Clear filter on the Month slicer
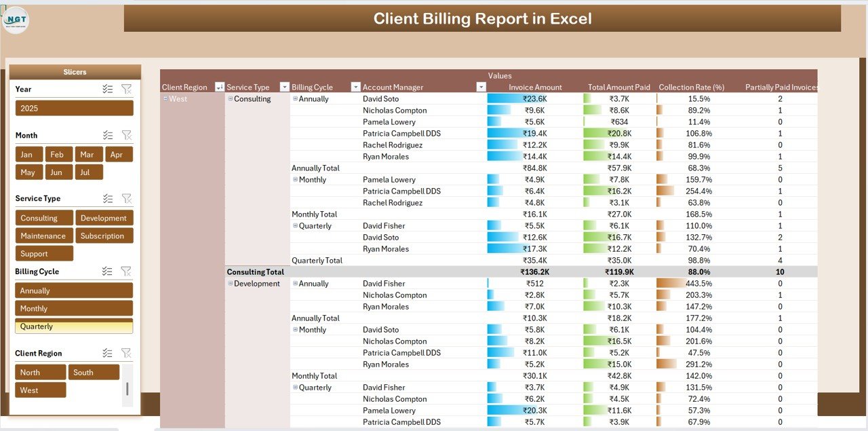This screenshot has height=431, width=868. (x=126, y=135)
